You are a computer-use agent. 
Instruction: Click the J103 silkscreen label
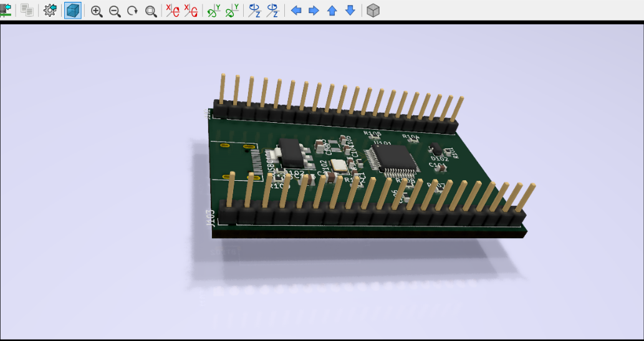pyautogui.click(x=210, y=218)
